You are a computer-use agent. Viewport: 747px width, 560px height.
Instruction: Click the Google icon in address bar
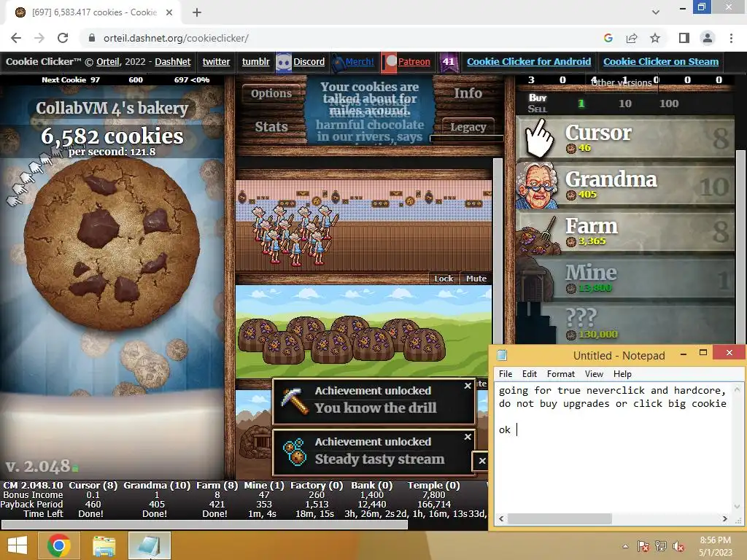pos(608,38)
